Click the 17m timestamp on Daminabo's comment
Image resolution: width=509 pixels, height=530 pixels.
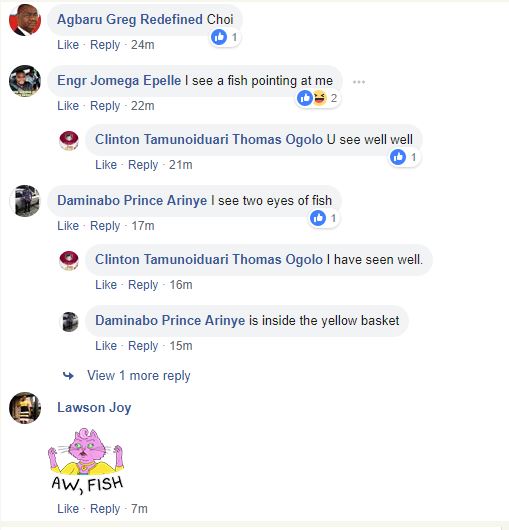[x=143, y=226]
